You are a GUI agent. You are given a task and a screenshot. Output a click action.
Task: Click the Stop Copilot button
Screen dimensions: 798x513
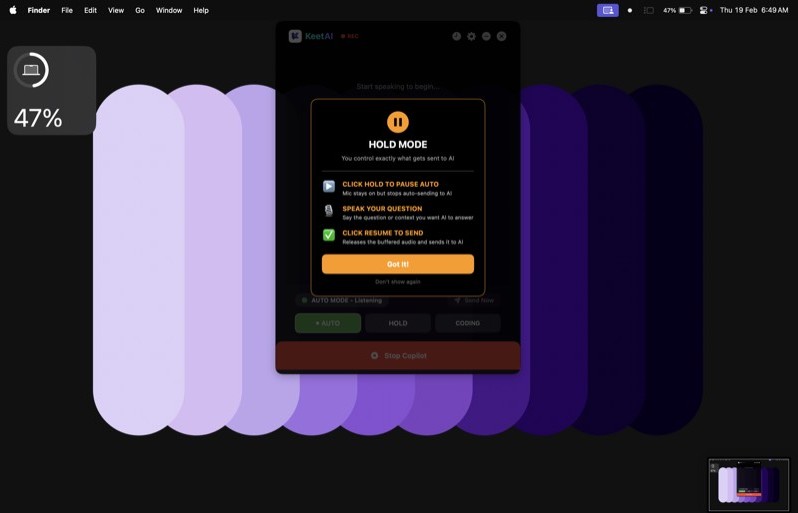click(x=398, y=356)
